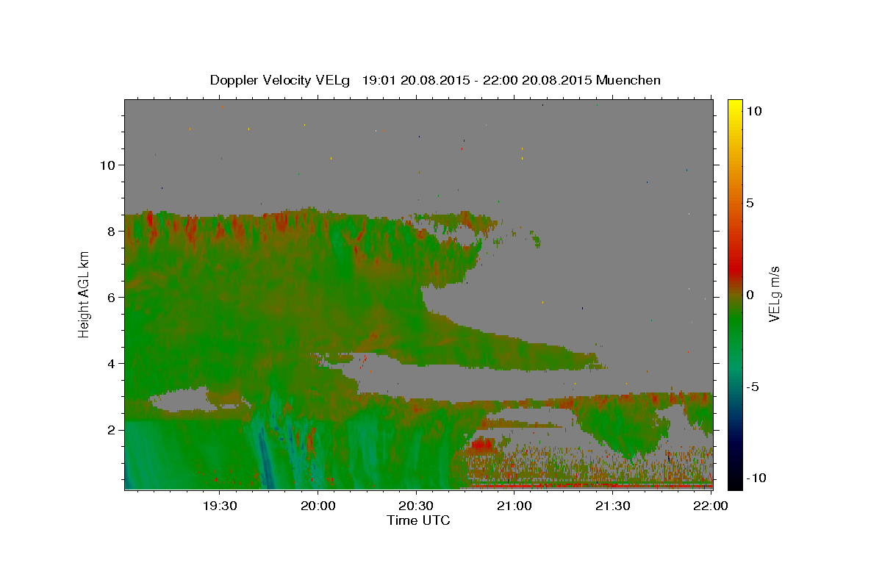Click the colorbar value 0

pos(750,294)
